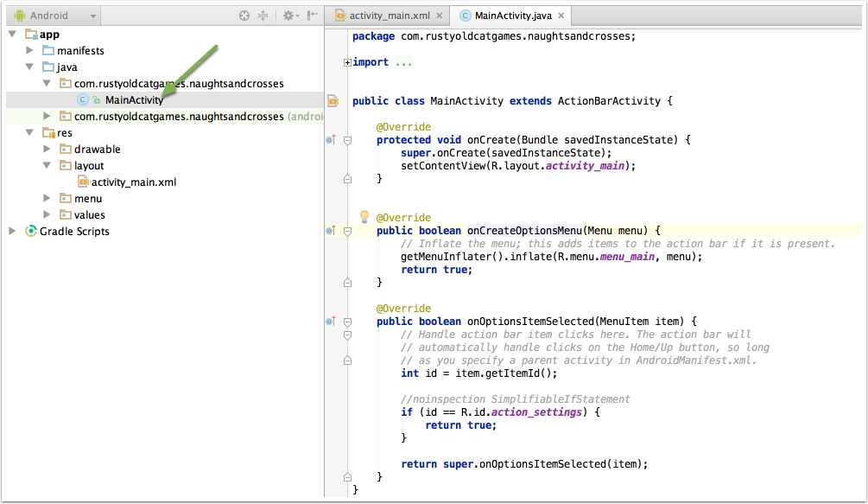The width and height of the screenshot is (868, 504).
Task: Collapse the res folder
Action: 13,132
